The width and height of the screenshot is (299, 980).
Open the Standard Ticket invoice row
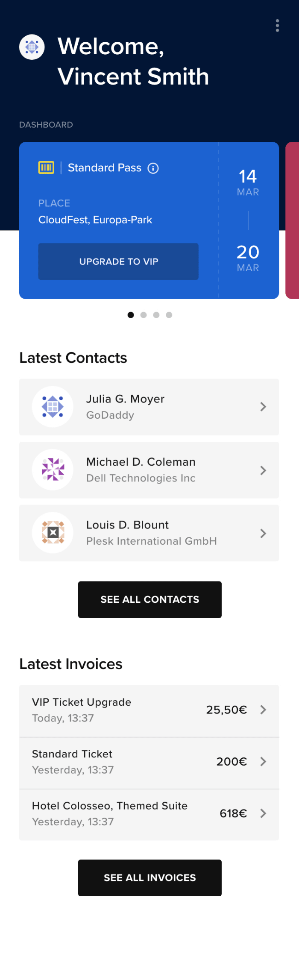[x=149, y=762]
